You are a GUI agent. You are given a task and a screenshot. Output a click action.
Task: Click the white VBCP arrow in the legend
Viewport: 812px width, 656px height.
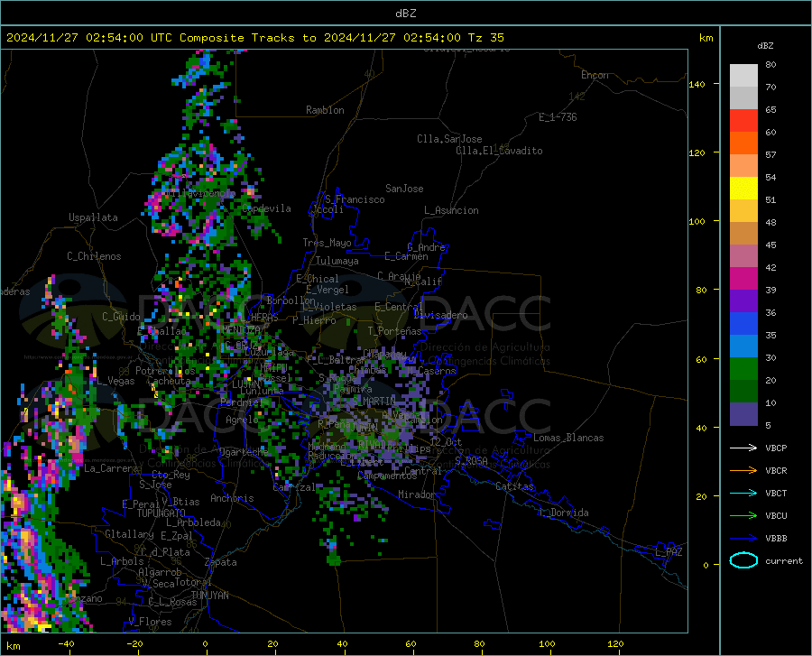pyautogui.click(x=743, y=448)
